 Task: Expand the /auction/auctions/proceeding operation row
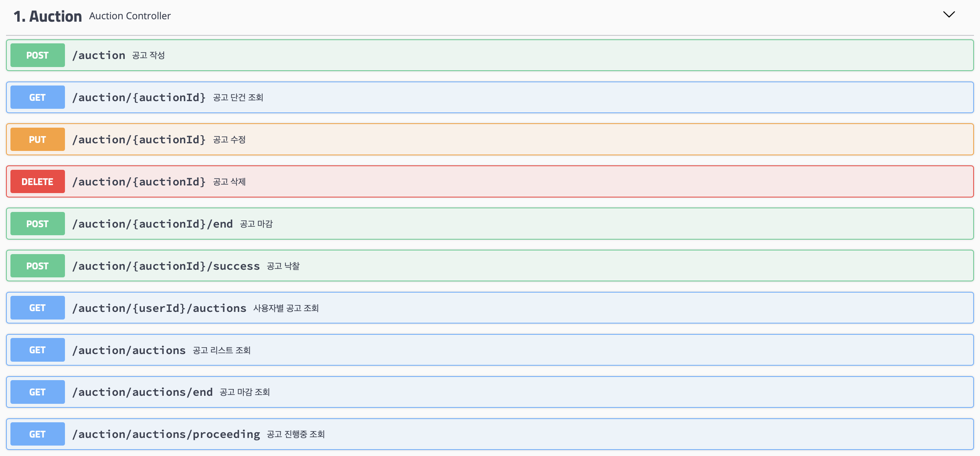pyautogui.click(x=521, y=434)
